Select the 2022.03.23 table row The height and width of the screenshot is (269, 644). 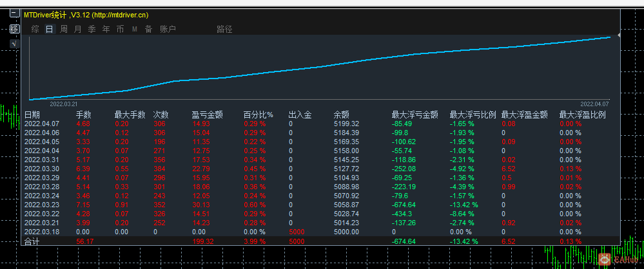pyautogui.click(x=320, y=205)
